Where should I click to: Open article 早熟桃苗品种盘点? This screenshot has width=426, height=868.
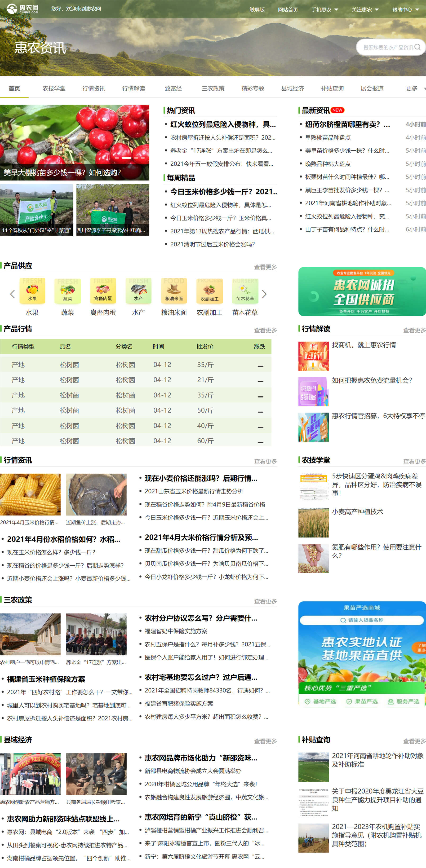(328, 137)
